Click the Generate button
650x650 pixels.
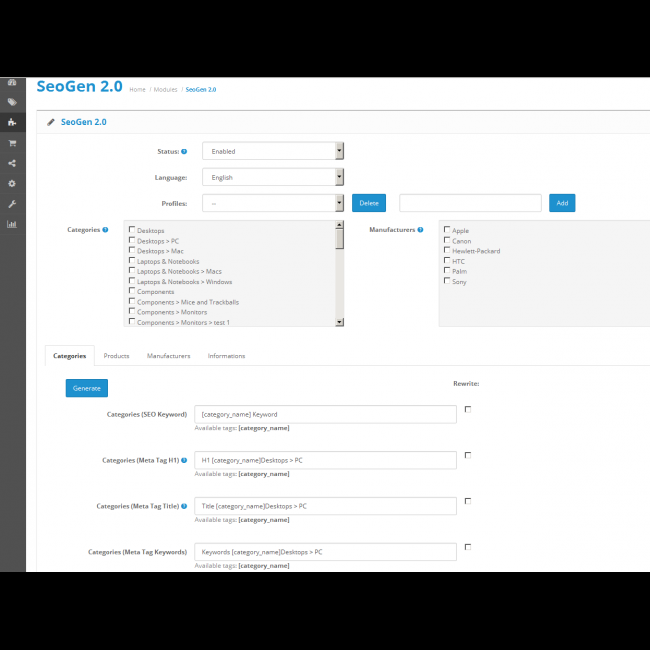coord(87,388)
